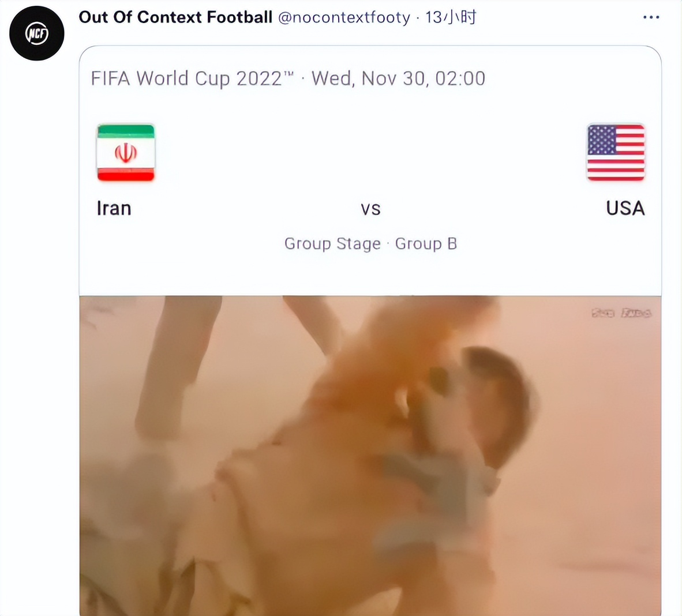Click the trademark symbol after World Cup 2022
This screenshot has height=616, width=682.
[x=289, y=73]
